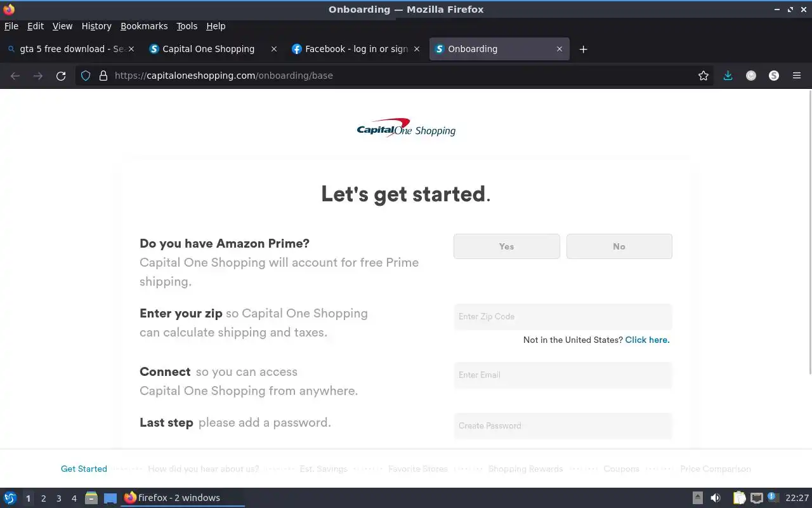Show desktop via taskbar icon

point(110,498)
